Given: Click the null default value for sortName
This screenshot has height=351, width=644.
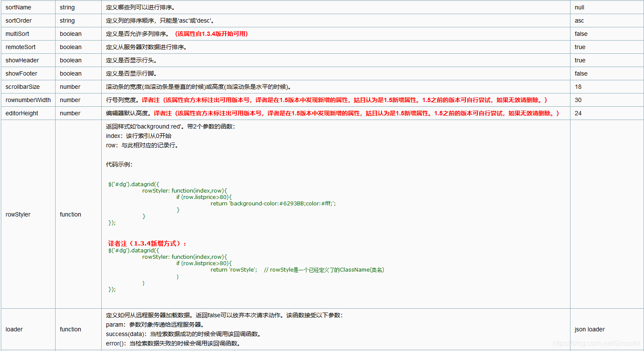Looking at the screenshot, I should click(x=579, y=7).
